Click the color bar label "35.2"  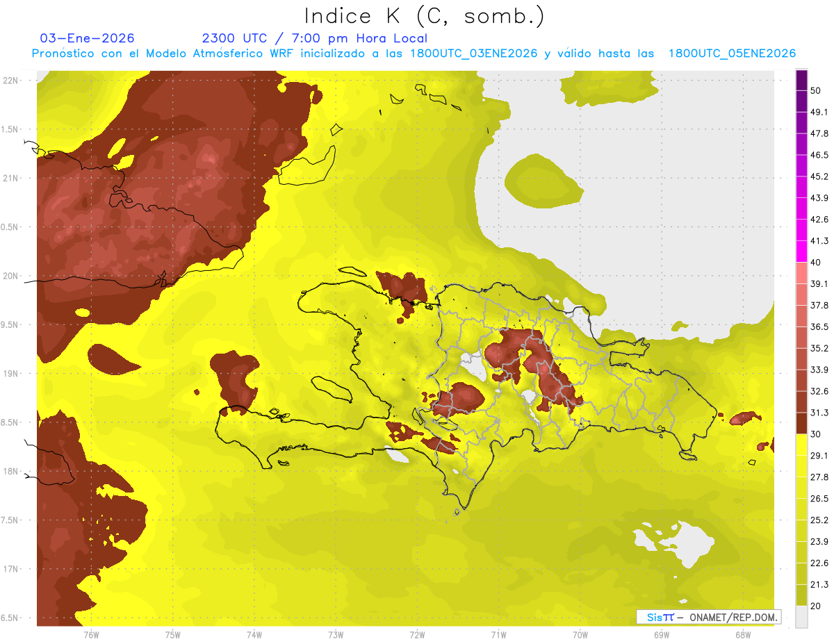pyautogui.click(x=819, y=348)
